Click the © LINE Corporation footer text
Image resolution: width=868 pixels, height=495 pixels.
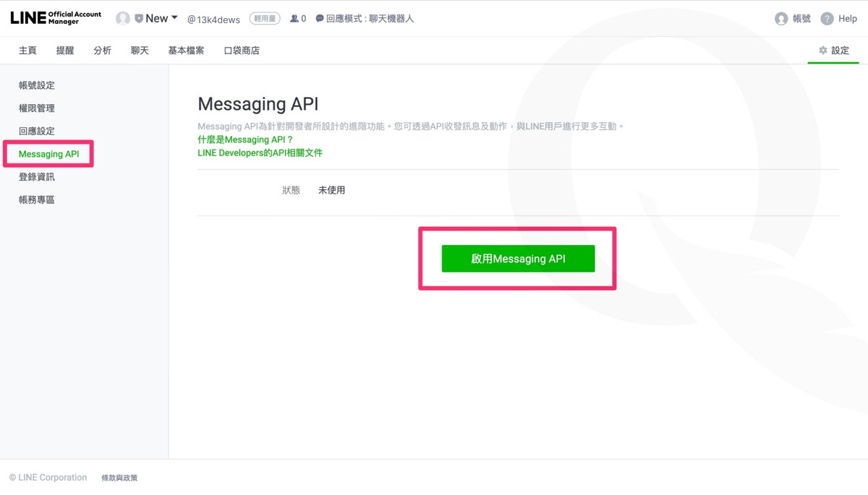click(x=48, y=478)
